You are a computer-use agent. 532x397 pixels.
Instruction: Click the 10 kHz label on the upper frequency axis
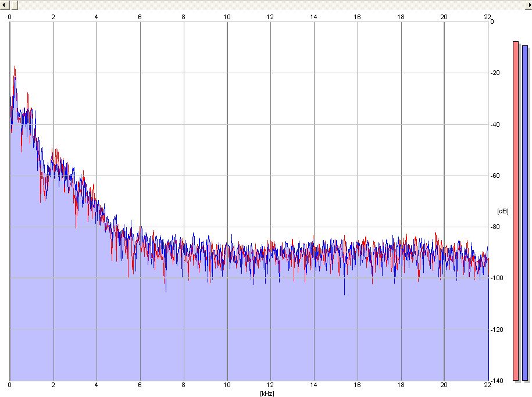pyautogui.click(x=227, y=17)
